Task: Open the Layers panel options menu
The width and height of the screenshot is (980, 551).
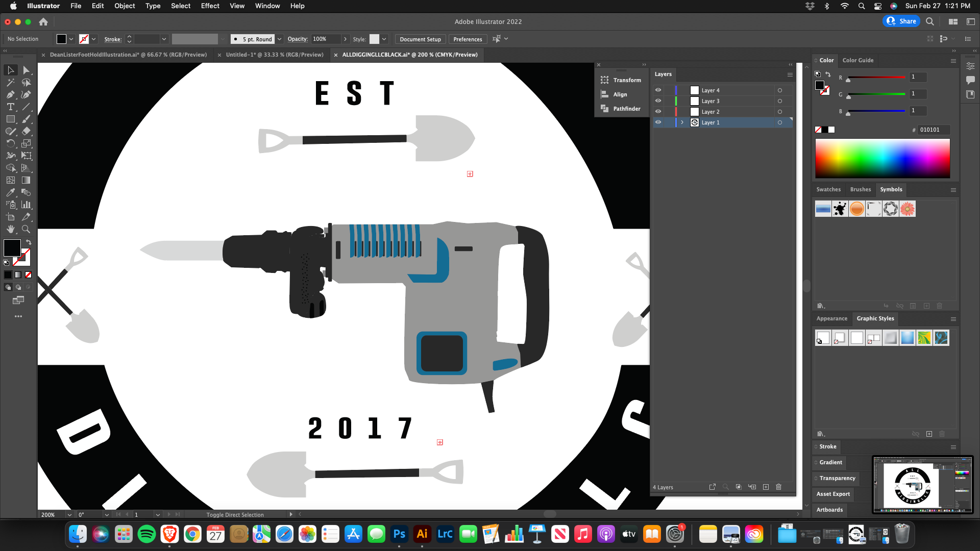Action: [790, 74]
